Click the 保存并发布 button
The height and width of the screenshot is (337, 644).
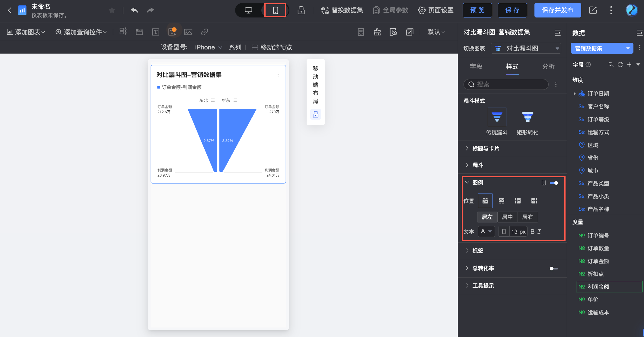557,10
